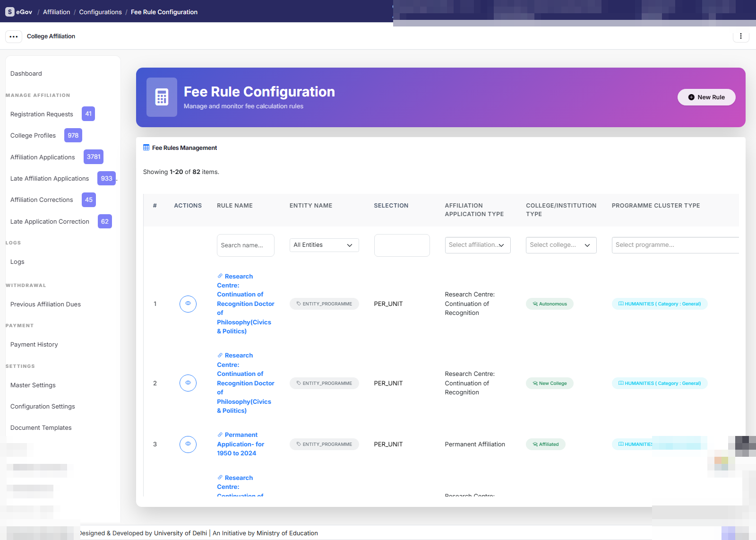Go to Dashboard in sidebar
Image resolution: width=756 pixels, height=540 pixels.
(26, 73)
